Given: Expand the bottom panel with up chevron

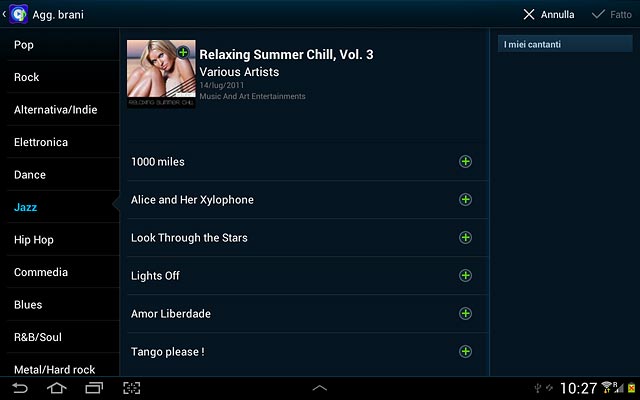Looking at the screenshot, I should pos(320,388).
